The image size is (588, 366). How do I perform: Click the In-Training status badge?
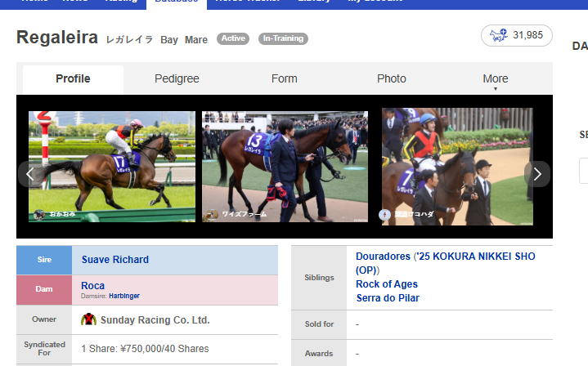coord(283,38)
